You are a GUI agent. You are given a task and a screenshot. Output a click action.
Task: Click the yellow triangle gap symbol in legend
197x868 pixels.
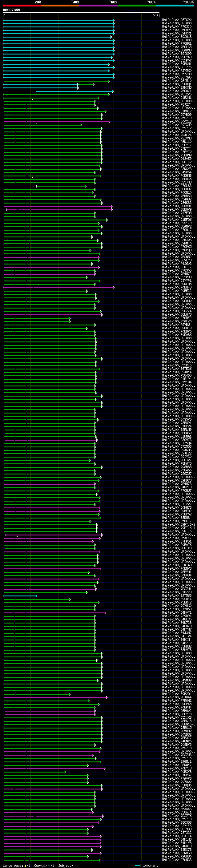point(25,865)
